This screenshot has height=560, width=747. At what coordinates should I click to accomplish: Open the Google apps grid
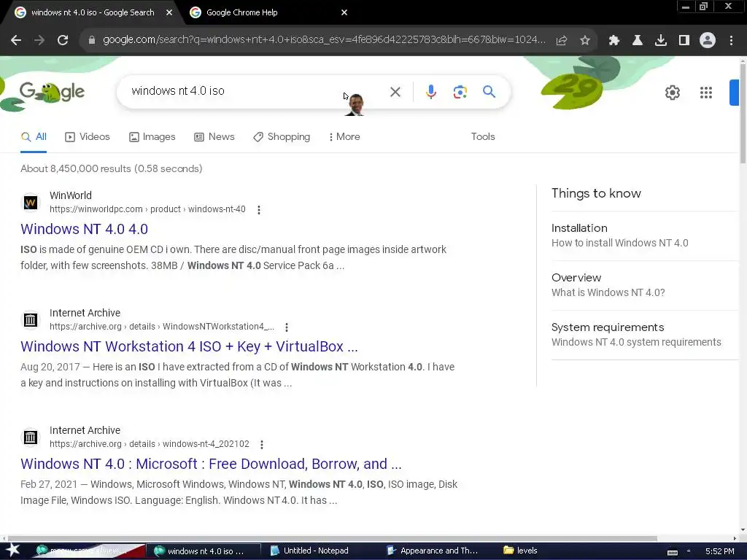[706, 93]
